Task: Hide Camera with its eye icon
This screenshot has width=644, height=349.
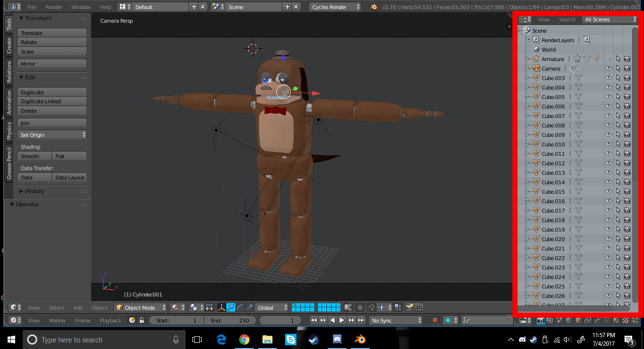Action: pos(609,68)
